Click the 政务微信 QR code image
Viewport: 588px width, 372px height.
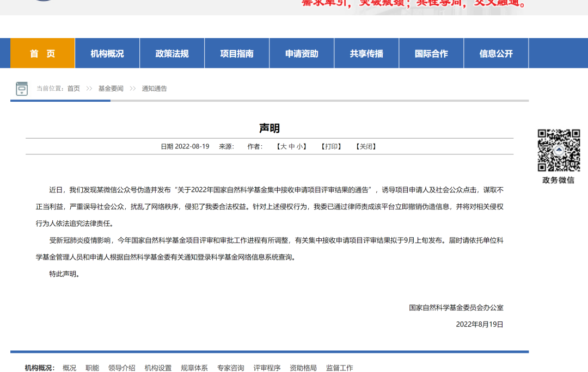559,150
